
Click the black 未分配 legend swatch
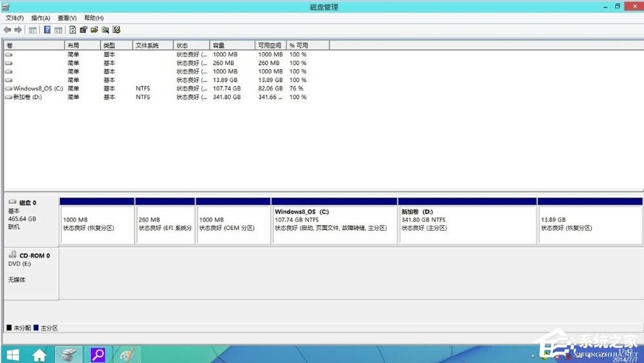click(9, 327)
